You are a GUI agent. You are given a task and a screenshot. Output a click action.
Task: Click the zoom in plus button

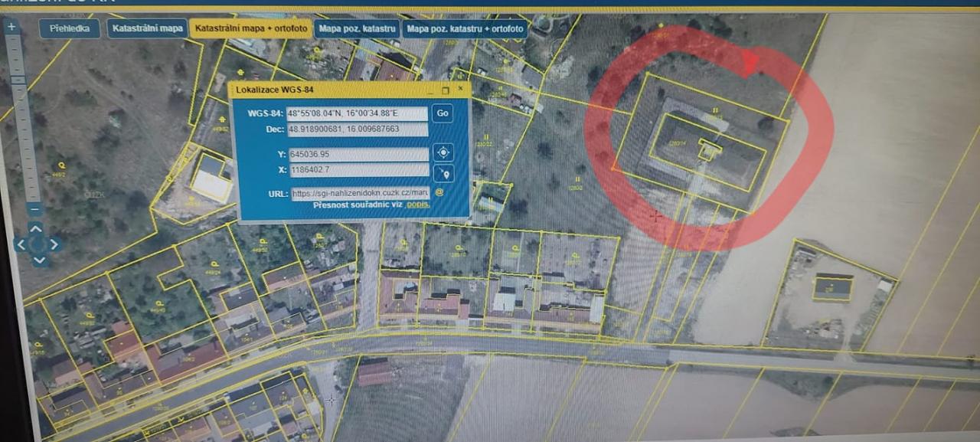click(11, 26)
